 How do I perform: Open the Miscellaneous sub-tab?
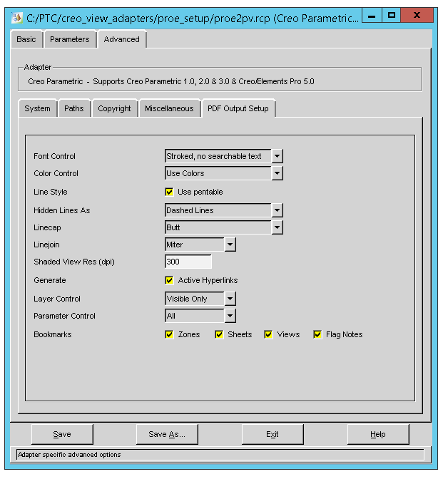click(x=169, y=108)
